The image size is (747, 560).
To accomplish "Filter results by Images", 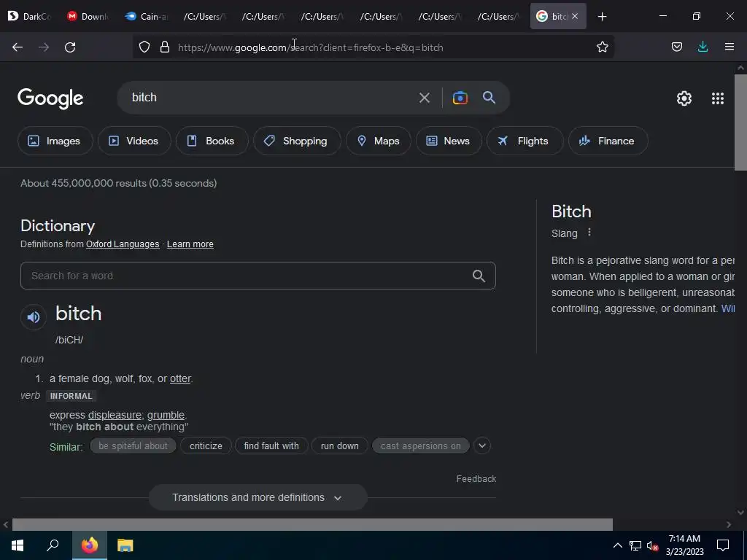I will [55, 141].
